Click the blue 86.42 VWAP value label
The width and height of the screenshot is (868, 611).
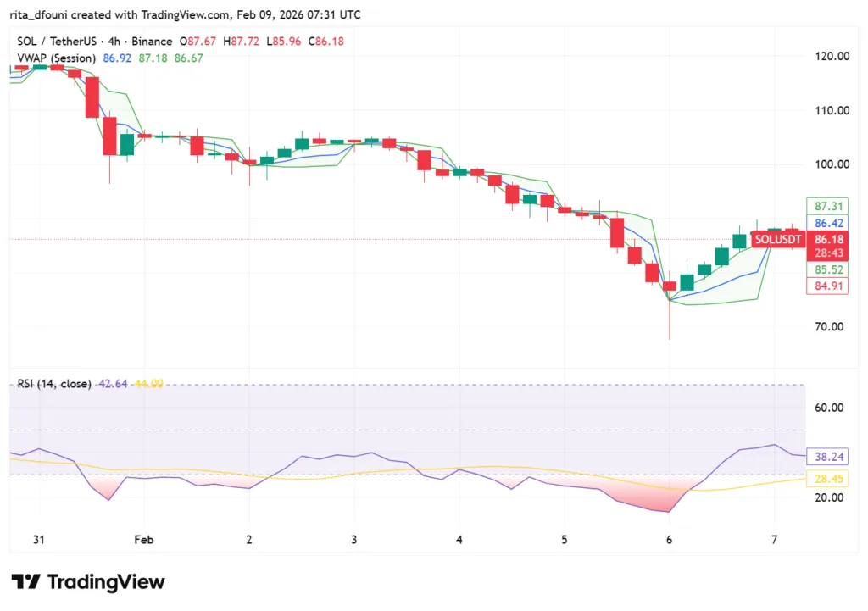coord(827,223)
